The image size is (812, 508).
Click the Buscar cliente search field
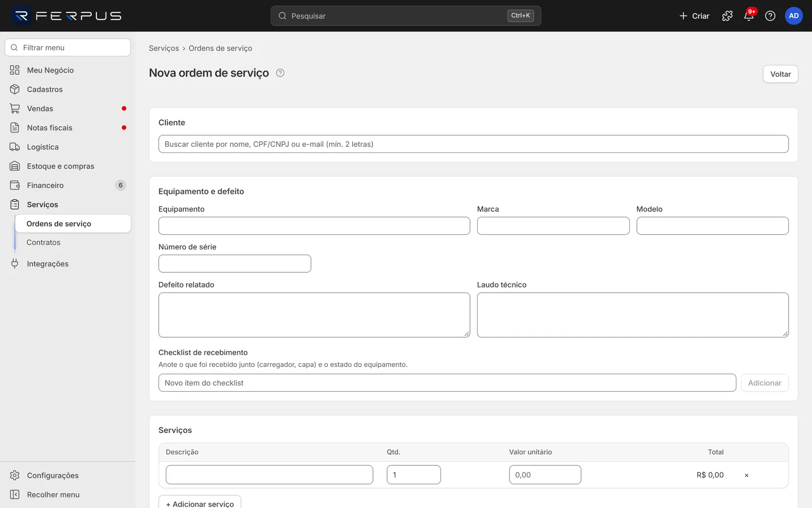point(473,144)
